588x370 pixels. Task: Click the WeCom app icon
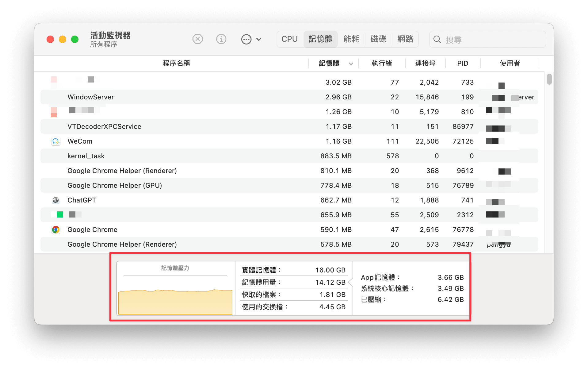55,141
